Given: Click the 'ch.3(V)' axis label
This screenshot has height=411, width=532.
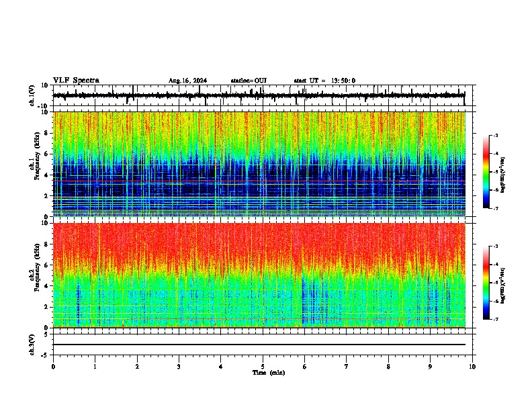Looking at the screenshot, I should point(32,345).
